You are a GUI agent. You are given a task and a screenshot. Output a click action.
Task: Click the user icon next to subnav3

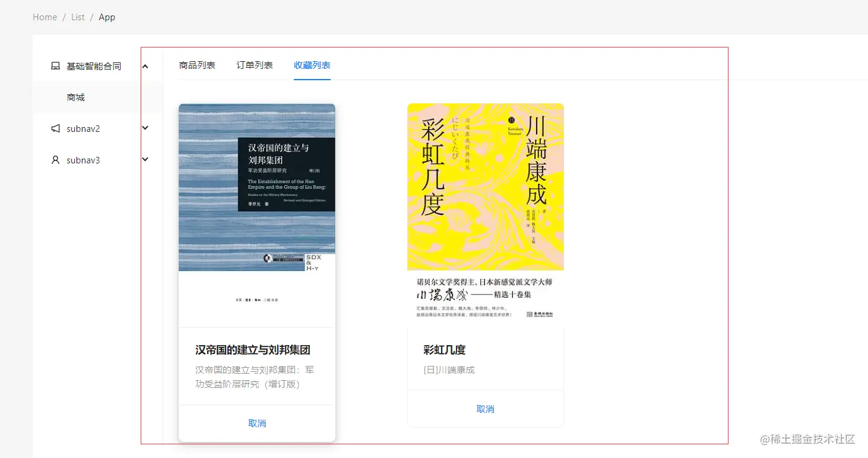(55, 160)
